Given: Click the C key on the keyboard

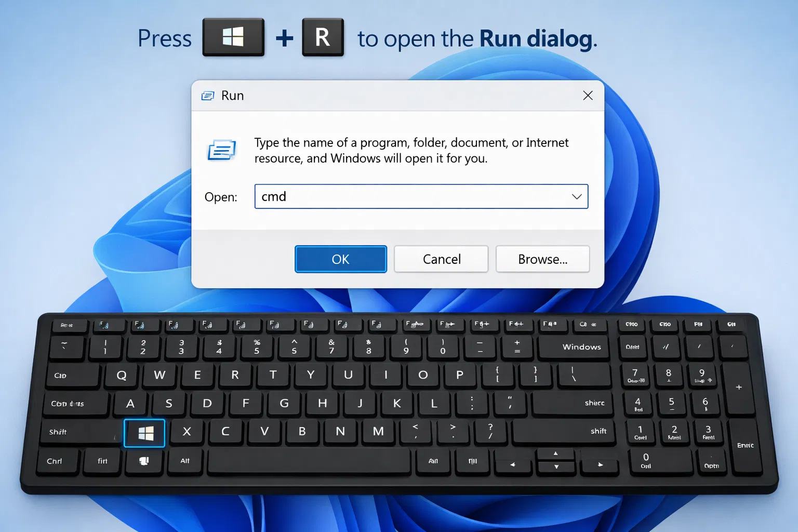Looking at the screenshot, I should [225, 432].
